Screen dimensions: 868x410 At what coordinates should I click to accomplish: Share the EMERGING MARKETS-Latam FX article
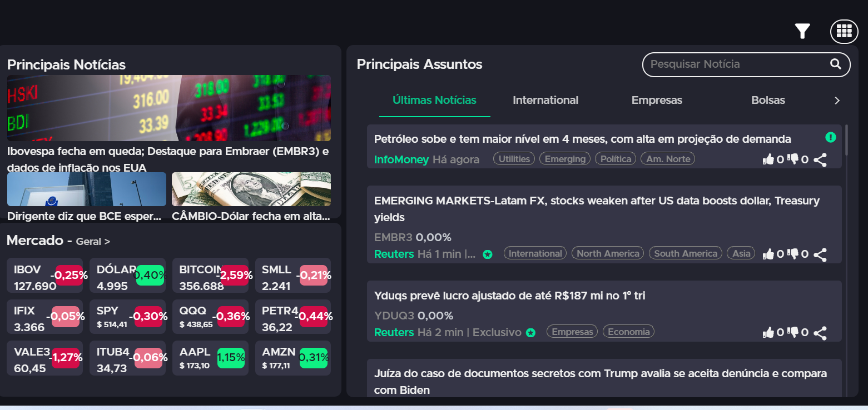click(820, 254)
